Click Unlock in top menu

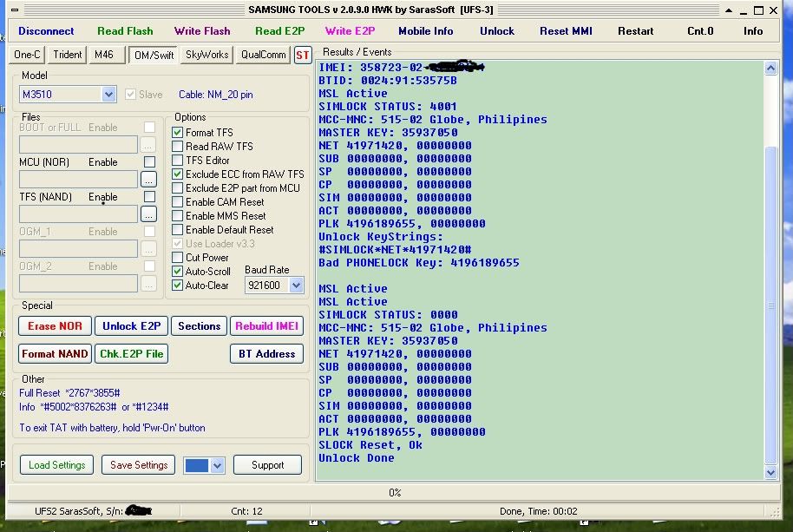[x=497, y=31]
